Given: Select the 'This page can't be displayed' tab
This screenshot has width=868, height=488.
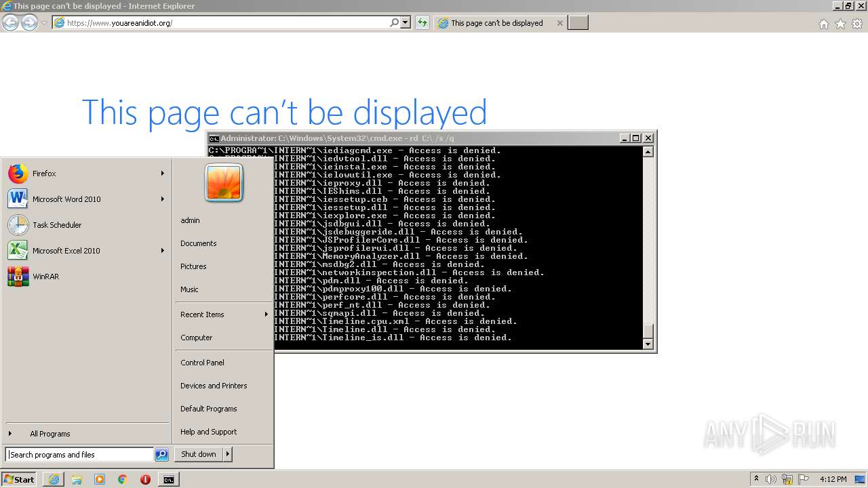Looking at the screenshot, I should click(497, 23).
